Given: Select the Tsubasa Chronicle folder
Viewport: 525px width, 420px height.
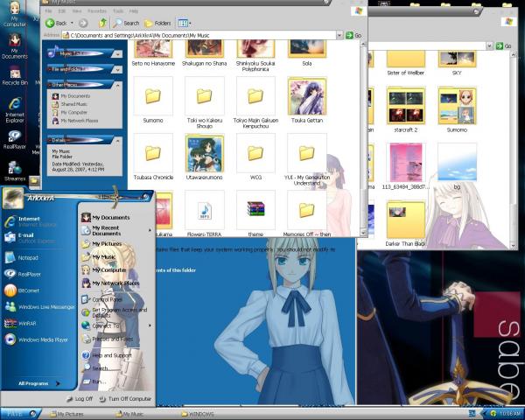Looking at the screenshot, I should click(x=153, y=157).
